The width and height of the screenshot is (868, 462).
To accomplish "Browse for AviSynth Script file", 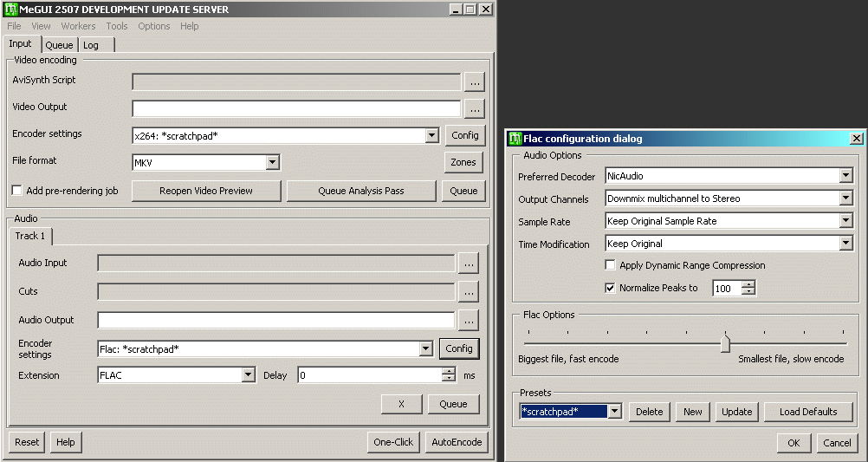I will 475,82.
